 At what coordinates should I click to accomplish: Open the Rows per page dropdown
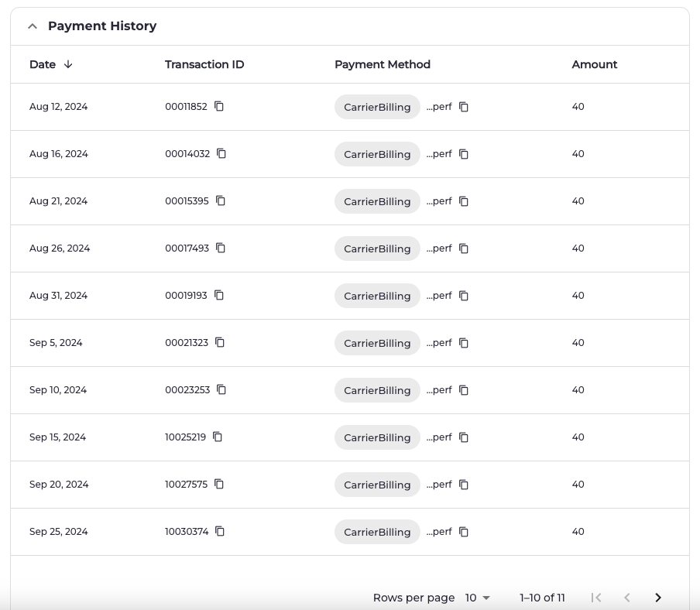tap(477, 598)
